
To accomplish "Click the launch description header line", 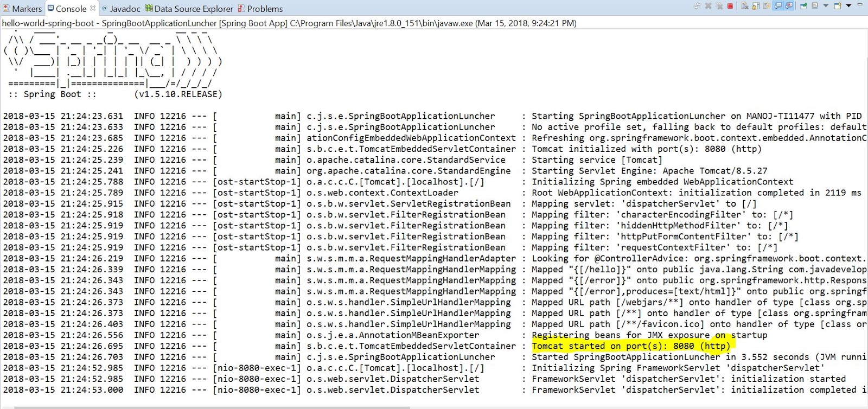I will [289, 23].
